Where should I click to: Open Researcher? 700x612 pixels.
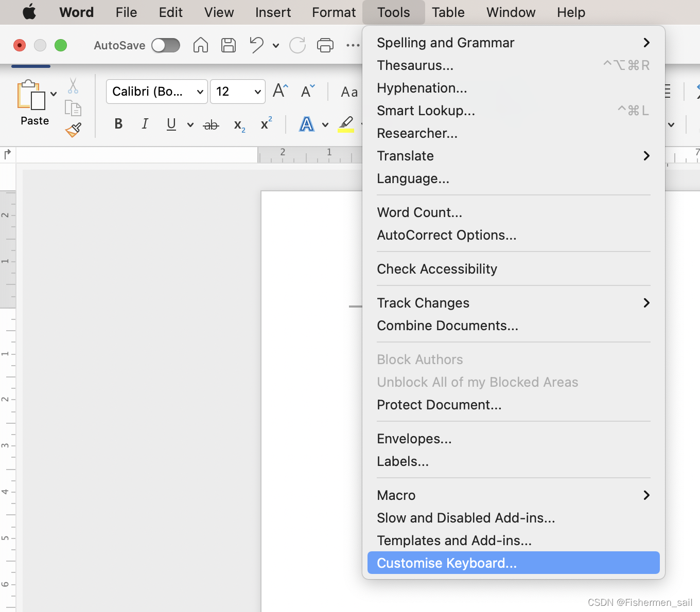coord(514,133)
